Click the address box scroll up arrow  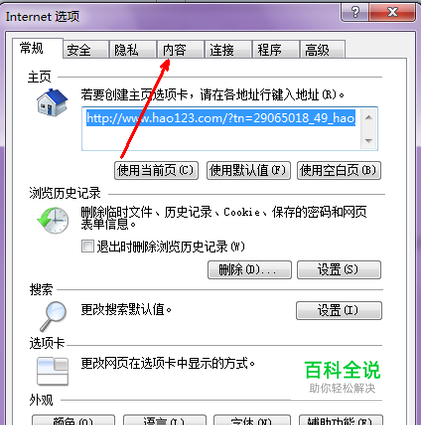coord(368,118)
